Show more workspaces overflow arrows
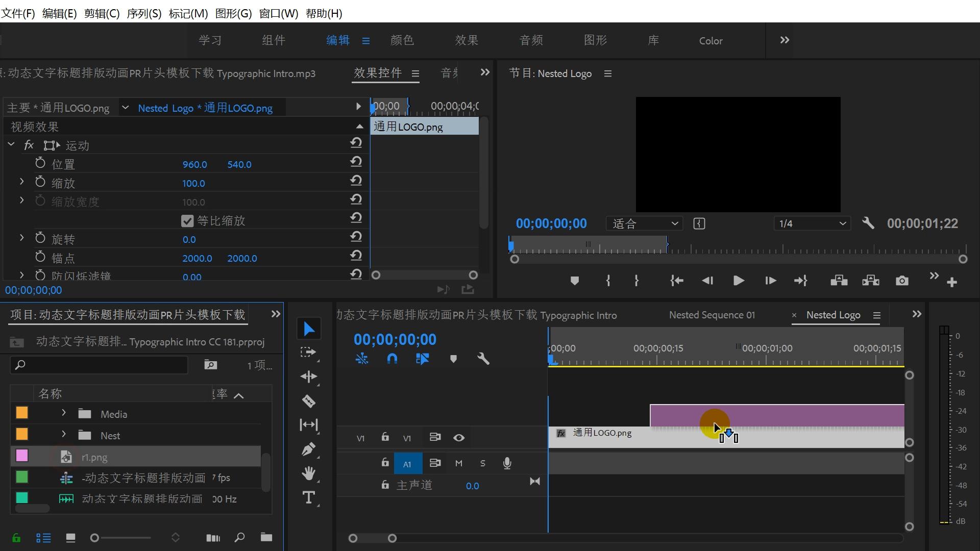This screenshot has width=980, height=551. click(785, 40)
